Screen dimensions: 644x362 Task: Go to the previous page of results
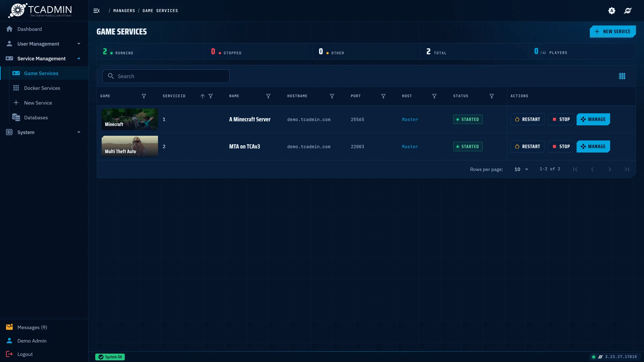pyautogui.click(x=592, y=169)
